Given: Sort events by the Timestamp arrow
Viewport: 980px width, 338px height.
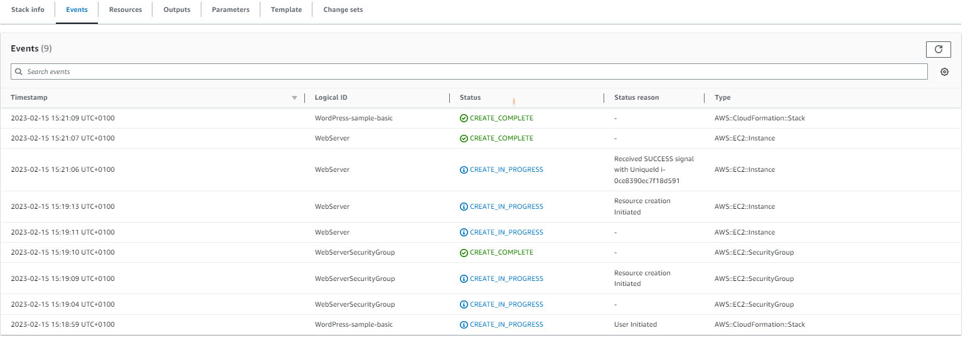Looking at the screenshot, I should [x=294, y=98].
